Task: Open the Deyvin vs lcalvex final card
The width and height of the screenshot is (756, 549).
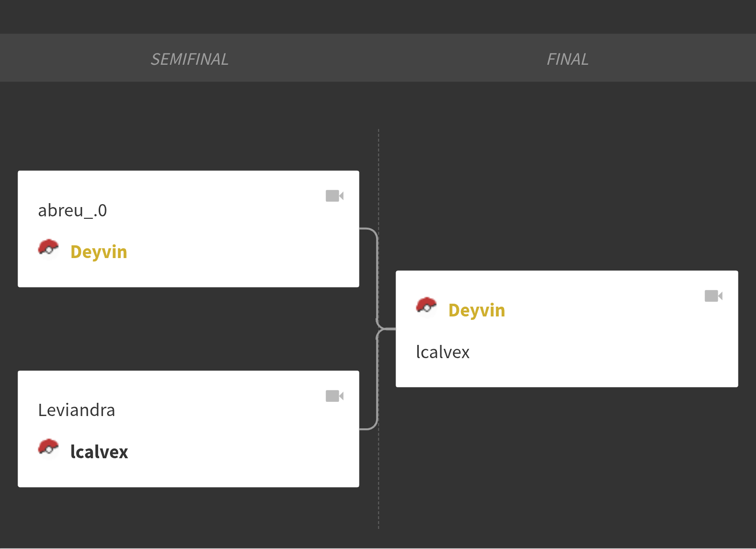Action: pyautogui.click(x=567, y=329)
